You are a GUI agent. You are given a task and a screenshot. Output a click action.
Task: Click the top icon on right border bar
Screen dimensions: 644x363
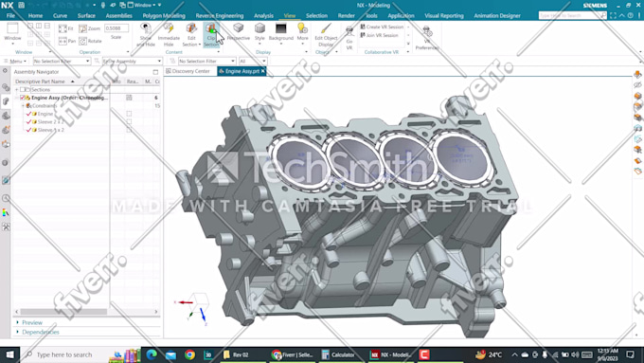[637, 75]
